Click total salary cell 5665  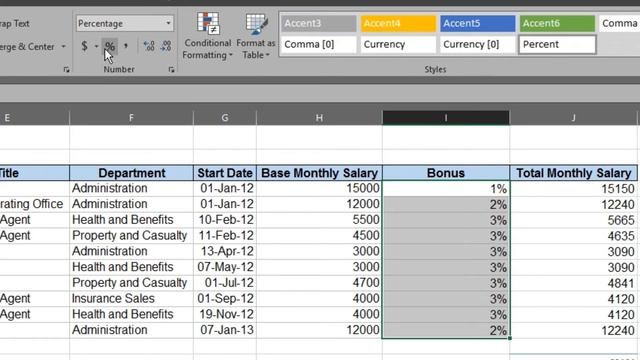(573, 220)
